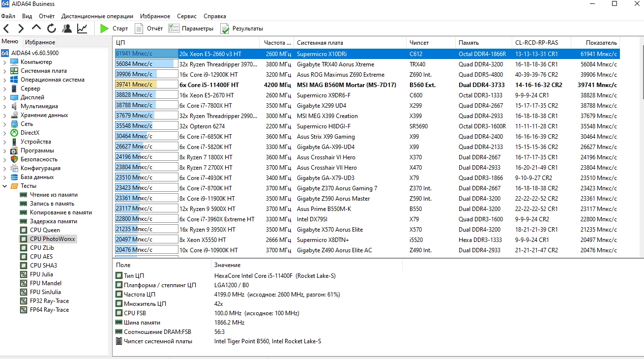Select the 16x Core i9-12900K HT row
Screen dimensions: 644x359
366,75
